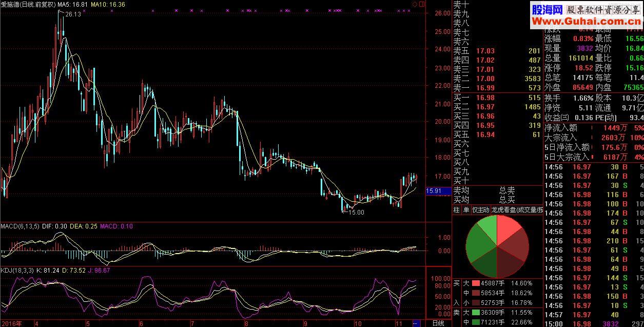This screenshot has width=644, height=327.
Task: Click the blue '--' button beside 日线
Action: tap(416, 323)
